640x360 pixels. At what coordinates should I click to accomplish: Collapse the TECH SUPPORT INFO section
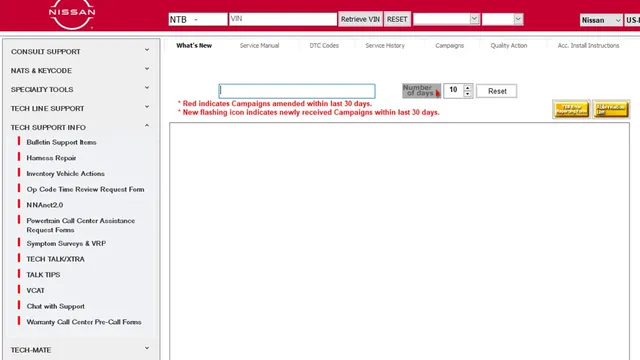pyautogui.click(x=80, y=127)
